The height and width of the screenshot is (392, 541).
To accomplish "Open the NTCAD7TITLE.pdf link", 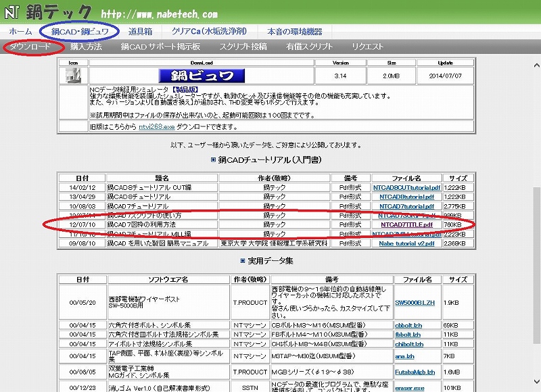I will click(x=407, y=225).
